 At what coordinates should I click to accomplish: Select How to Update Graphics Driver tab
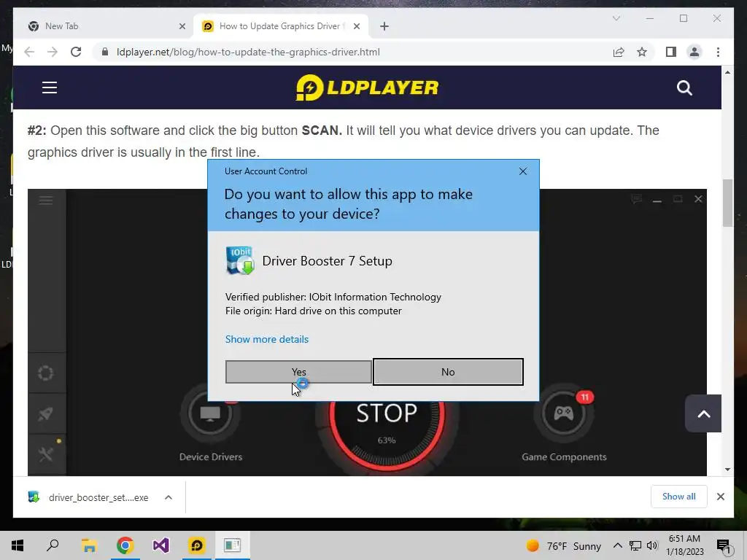[x=279, y=26]
